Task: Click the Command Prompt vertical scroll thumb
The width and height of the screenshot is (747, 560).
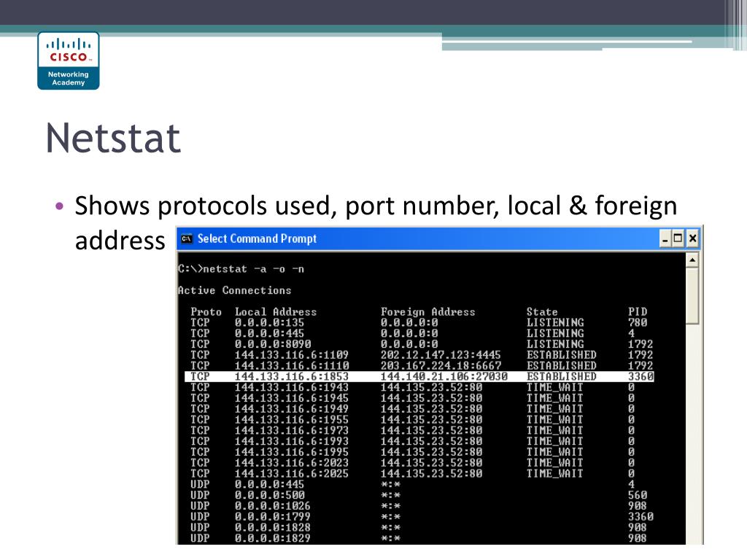Action: [692, 296]
